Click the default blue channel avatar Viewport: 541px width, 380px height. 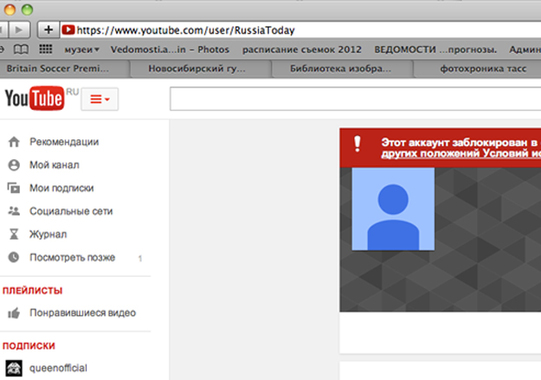point(393,209)
